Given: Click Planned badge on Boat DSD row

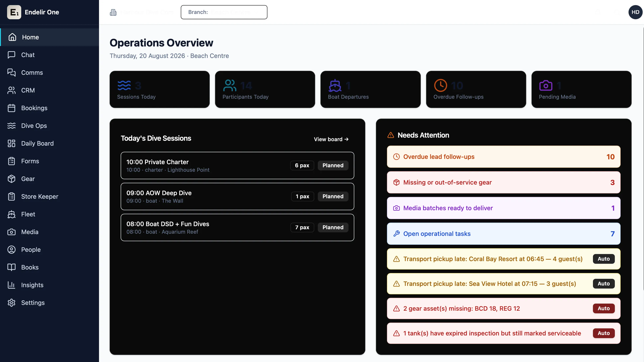Looking at the screenshot, I should click(x=333, y=227).
